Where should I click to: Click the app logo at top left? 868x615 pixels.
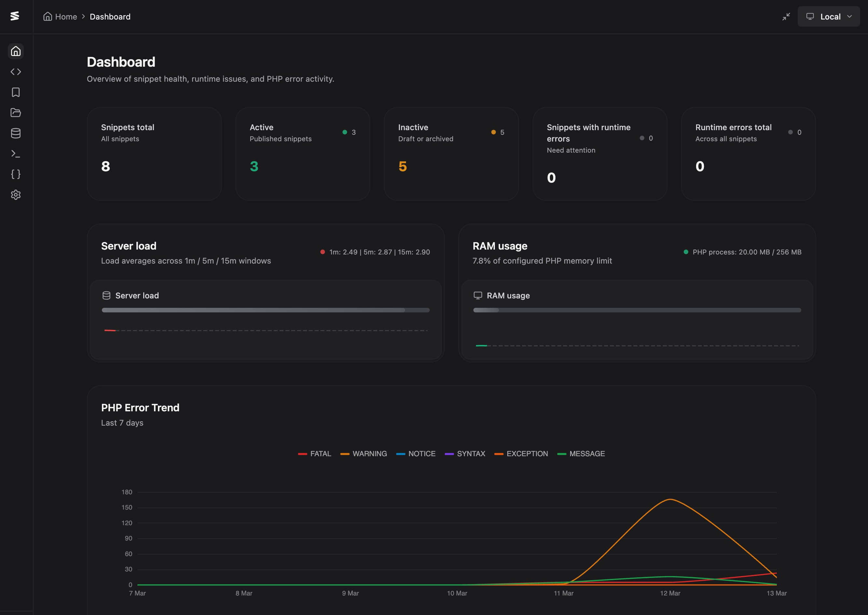click(15, 16)
